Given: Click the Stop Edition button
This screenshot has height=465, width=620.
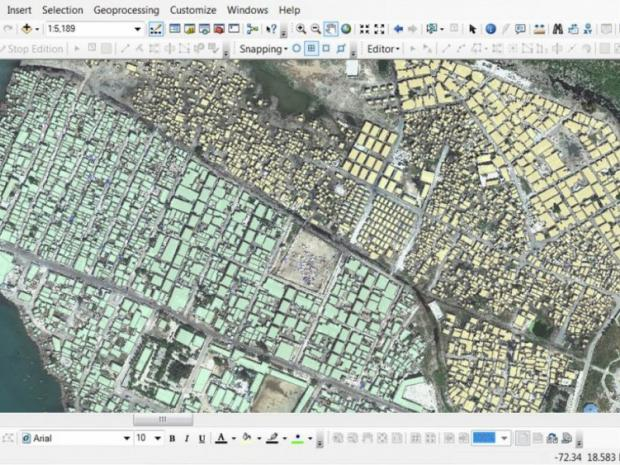Looking at the screenshot, I should 32,49.
